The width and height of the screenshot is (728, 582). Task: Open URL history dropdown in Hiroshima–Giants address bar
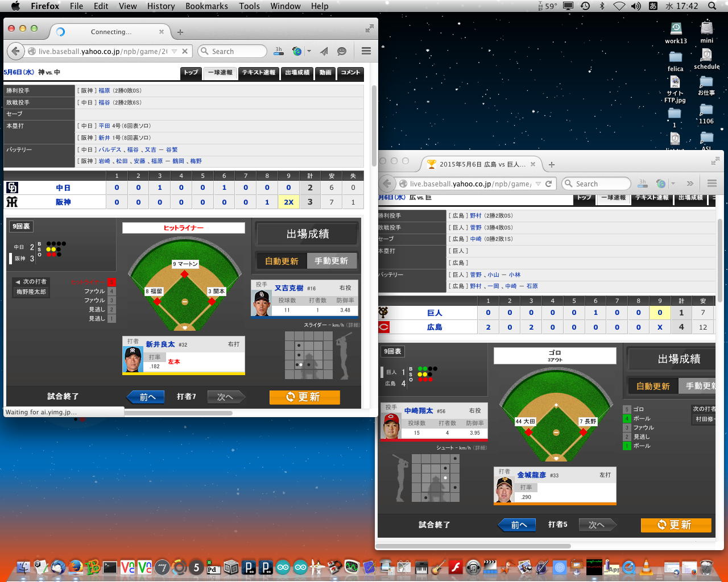coord(538,184)
